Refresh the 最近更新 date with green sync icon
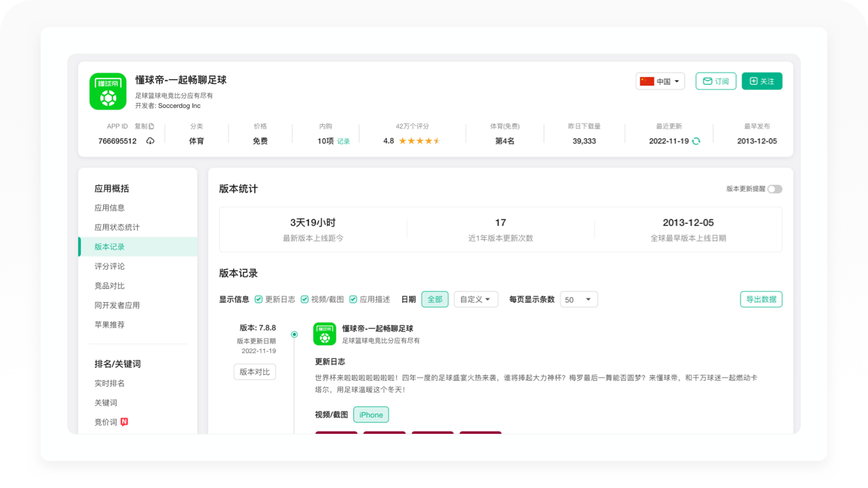 pos(696,141)
